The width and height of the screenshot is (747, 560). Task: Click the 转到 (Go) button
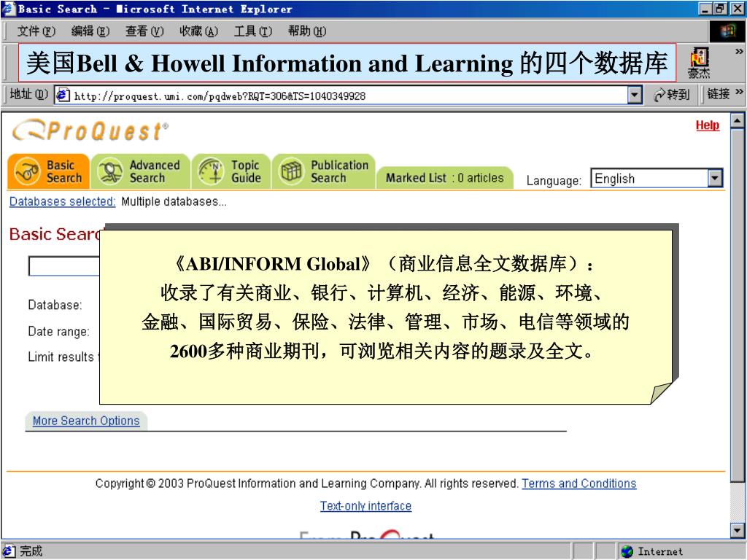point(672,95)
